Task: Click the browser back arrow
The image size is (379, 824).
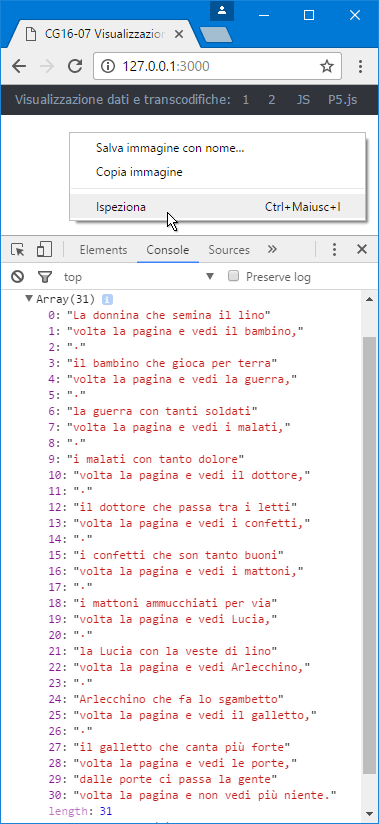Action: (19, 66)
